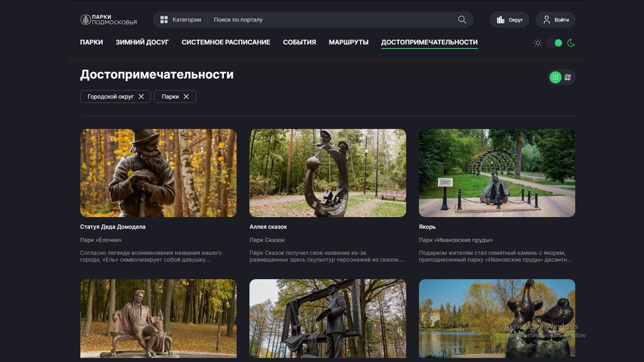Image resolution: width=644 pixels, height=362 pixels.
Task: Select the Округ city building button
Action: [x=509, y=20]
